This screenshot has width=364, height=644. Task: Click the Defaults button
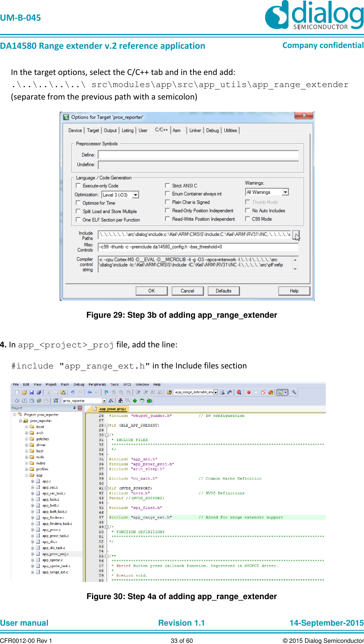(224, 291)
